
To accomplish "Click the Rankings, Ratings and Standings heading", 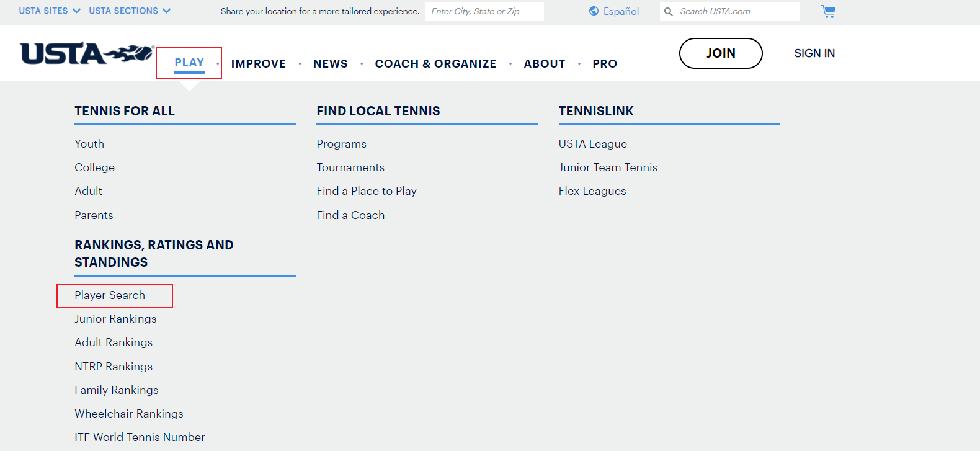I will (154, 254).
